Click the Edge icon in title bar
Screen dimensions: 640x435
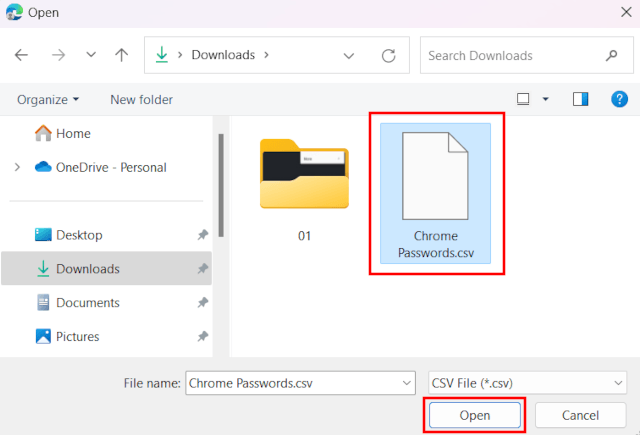pyautogui.click(x=14, y=12)
